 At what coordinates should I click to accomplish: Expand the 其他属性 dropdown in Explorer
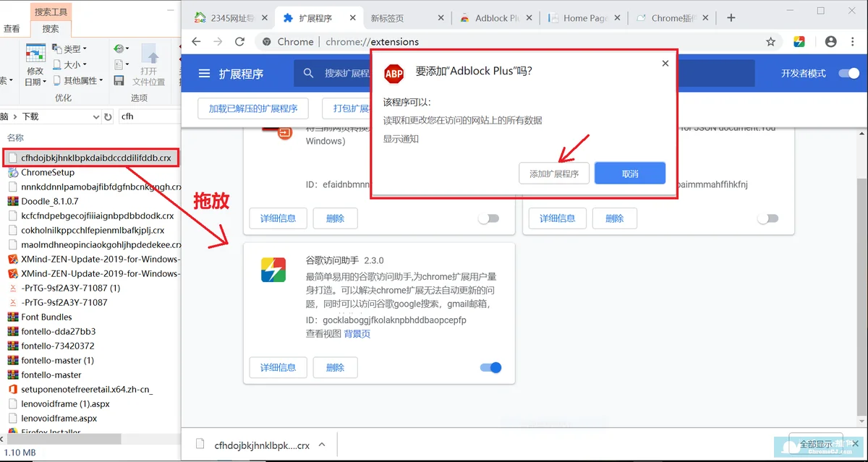[x=77, y=80]
